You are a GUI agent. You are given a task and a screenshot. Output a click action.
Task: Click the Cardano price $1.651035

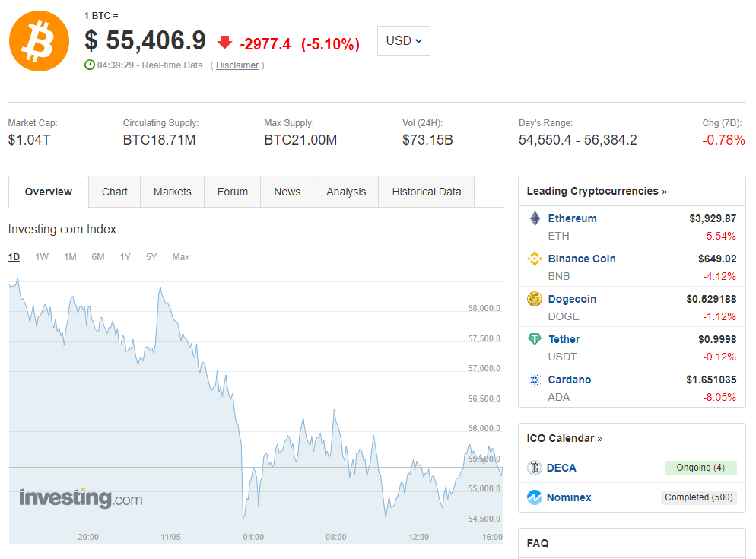tap(711, 380)
